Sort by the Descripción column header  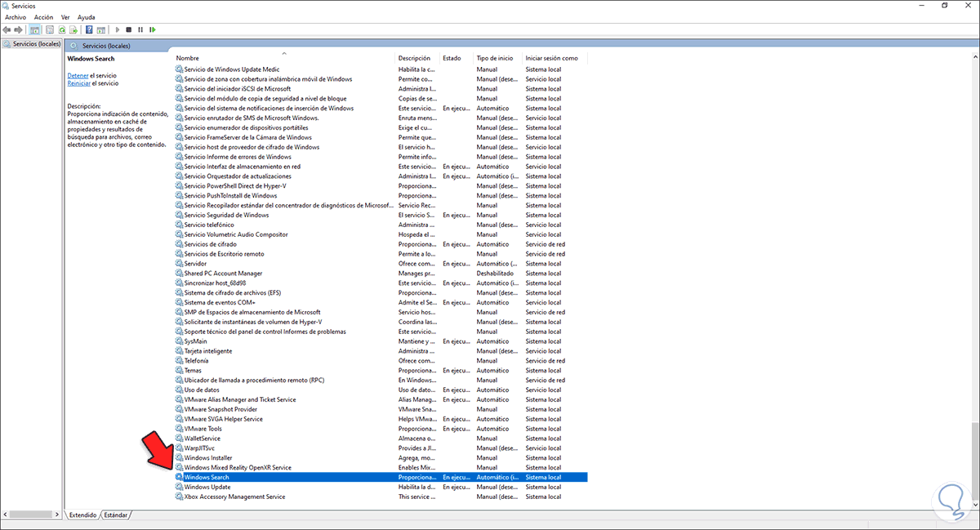click(417, 58)
